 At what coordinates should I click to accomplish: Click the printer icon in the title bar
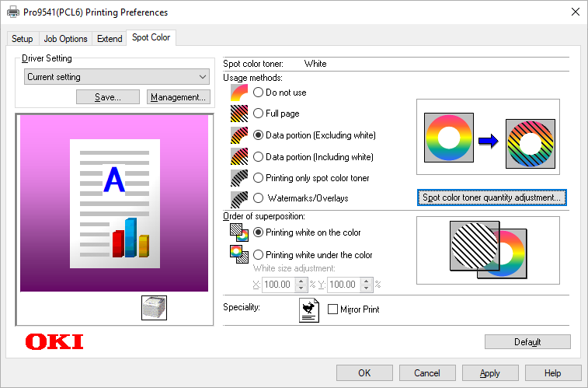pos(13,12)
